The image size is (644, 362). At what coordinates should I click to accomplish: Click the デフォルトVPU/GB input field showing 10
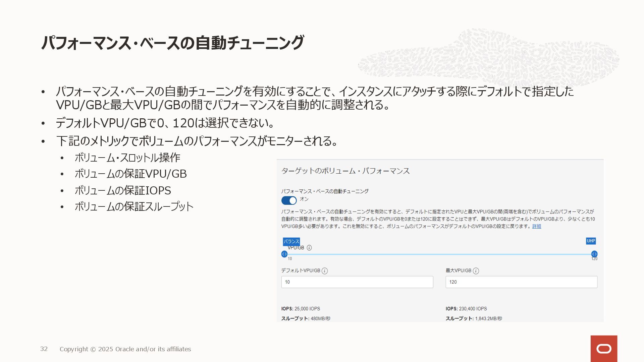coord(357,282)
